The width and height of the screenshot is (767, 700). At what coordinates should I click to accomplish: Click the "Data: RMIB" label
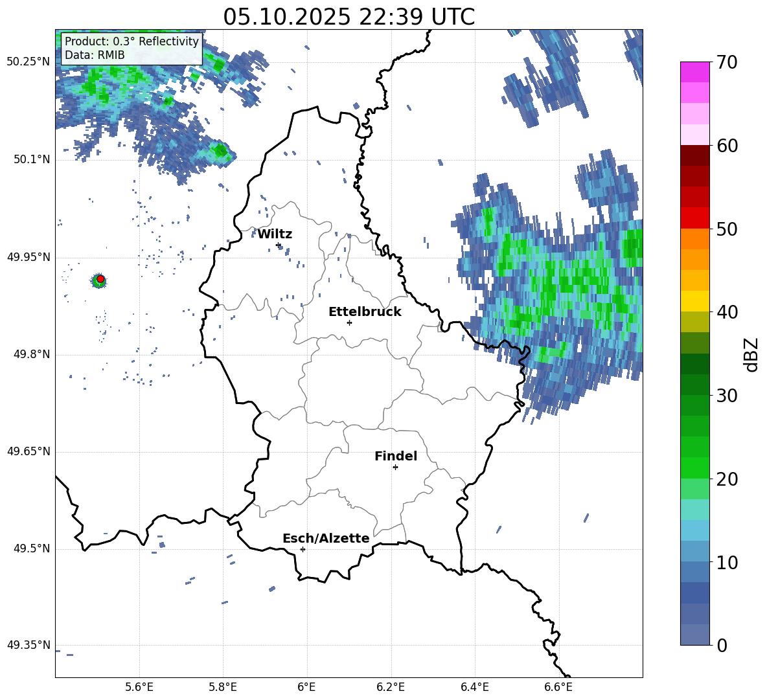[x=95, y=55]
